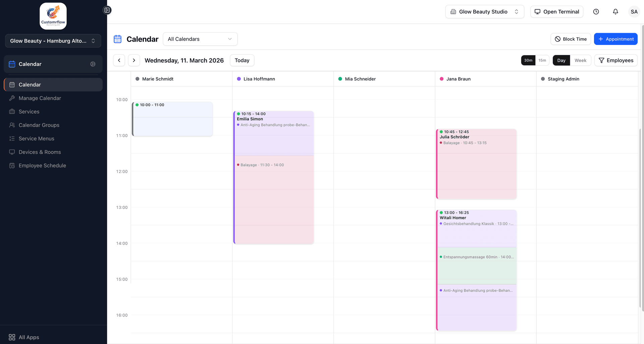Viewport: 644px width, 344px height.
Task: Open Marie Schmidt's 10:00 - 11:00 appointment
Action: (172, 119)
